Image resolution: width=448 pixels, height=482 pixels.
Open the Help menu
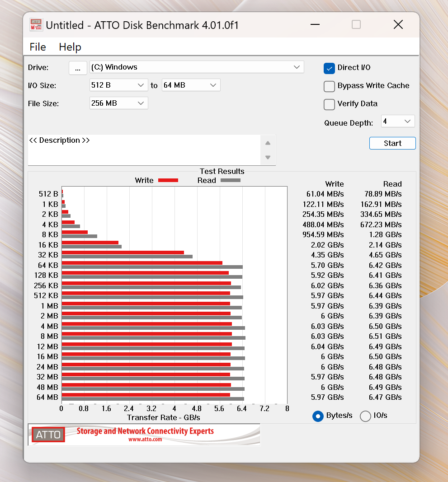[x=70, y=47]
